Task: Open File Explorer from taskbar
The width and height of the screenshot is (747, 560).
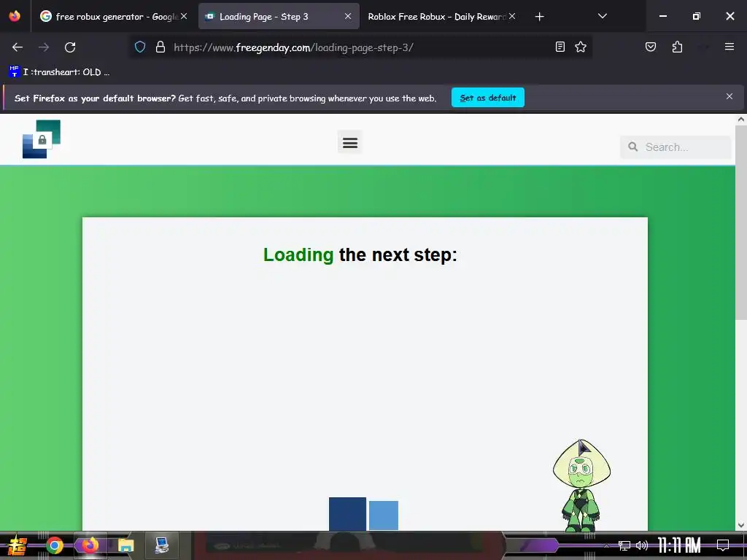Action: coord(125,545)
